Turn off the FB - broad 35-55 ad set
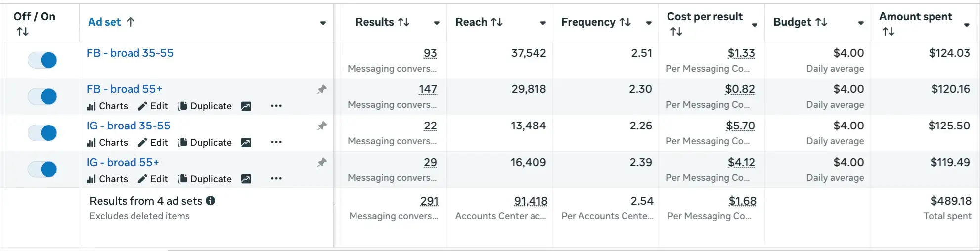980x251 pixels. pos(43,60)
